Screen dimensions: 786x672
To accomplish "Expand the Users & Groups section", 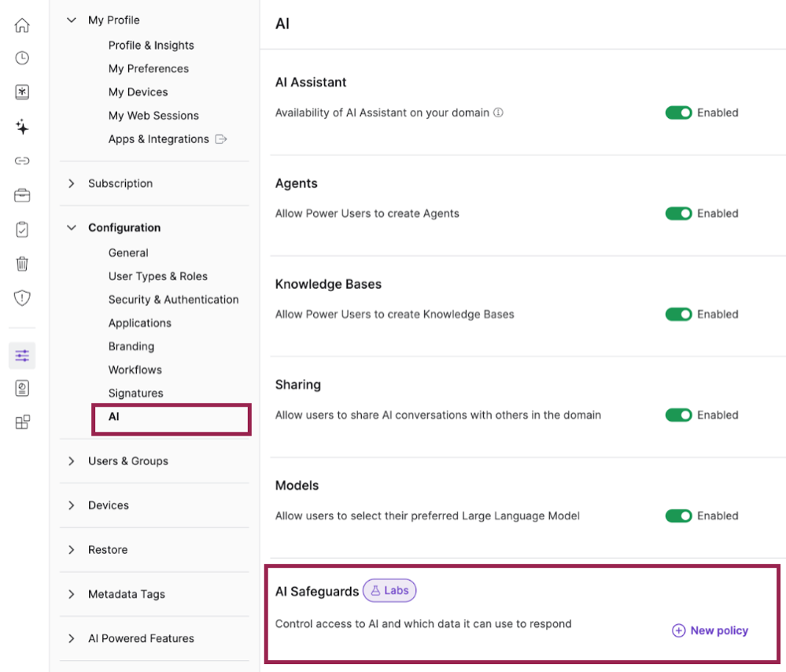I will (x=127, y=461).
